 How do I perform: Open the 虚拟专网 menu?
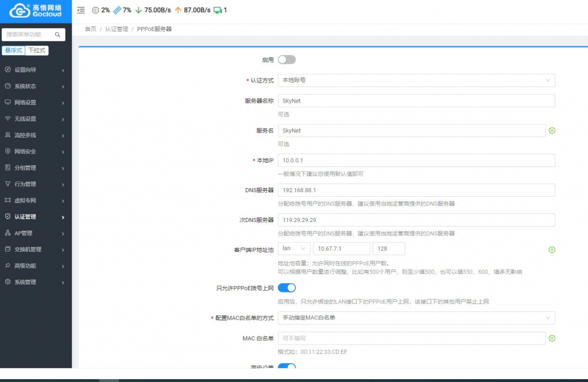tap(36, 200)
